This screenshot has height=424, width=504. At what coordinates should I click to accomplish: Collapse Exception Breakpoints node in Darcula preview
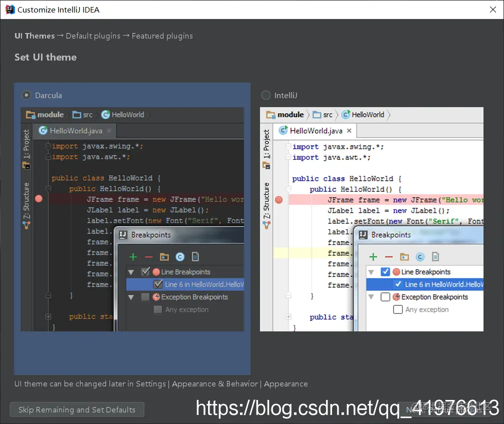(131, 297)
